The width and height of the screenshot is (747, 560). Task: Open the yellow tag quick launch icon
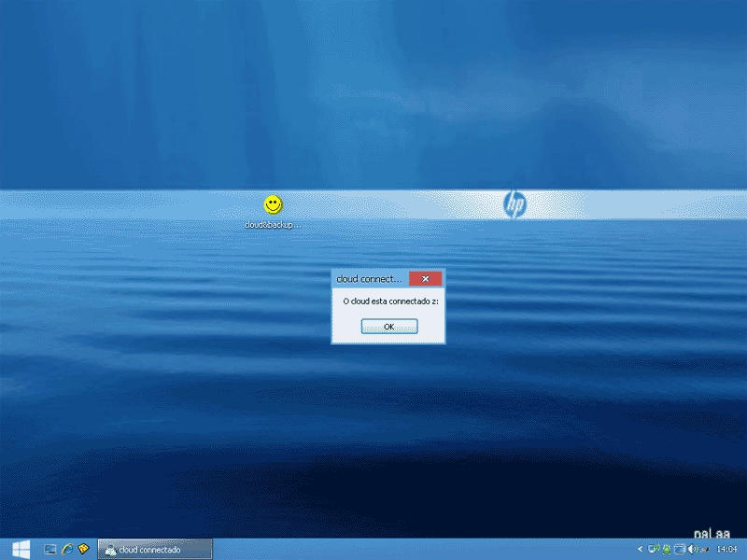[84, 549]
